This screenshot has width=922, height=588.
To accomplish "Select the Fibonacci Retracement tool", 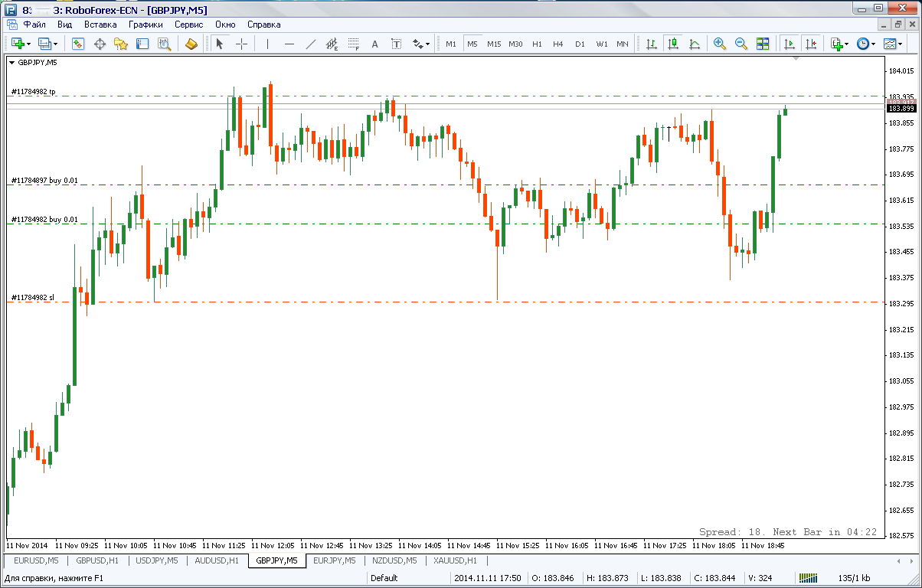I will pos(353,44).
